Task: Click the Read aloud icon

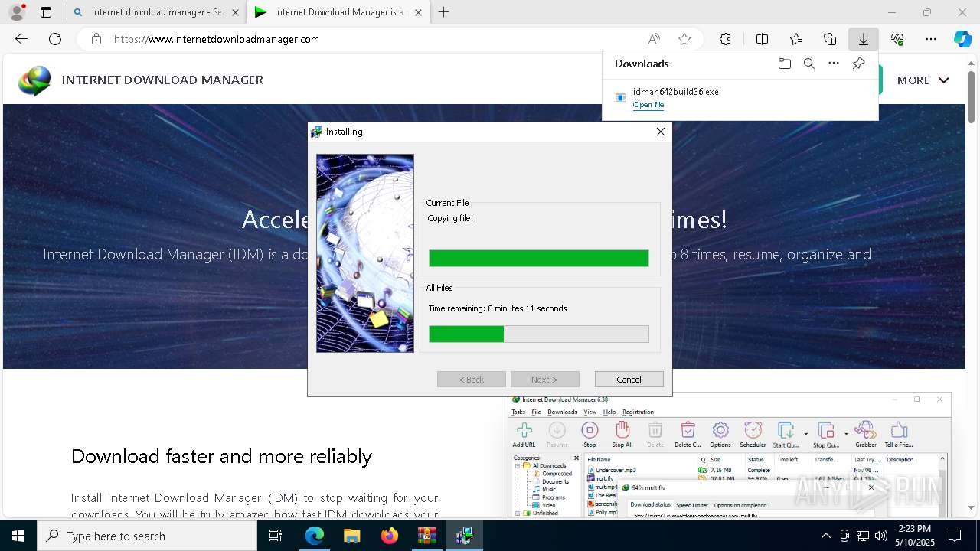Action: (654, 39)
